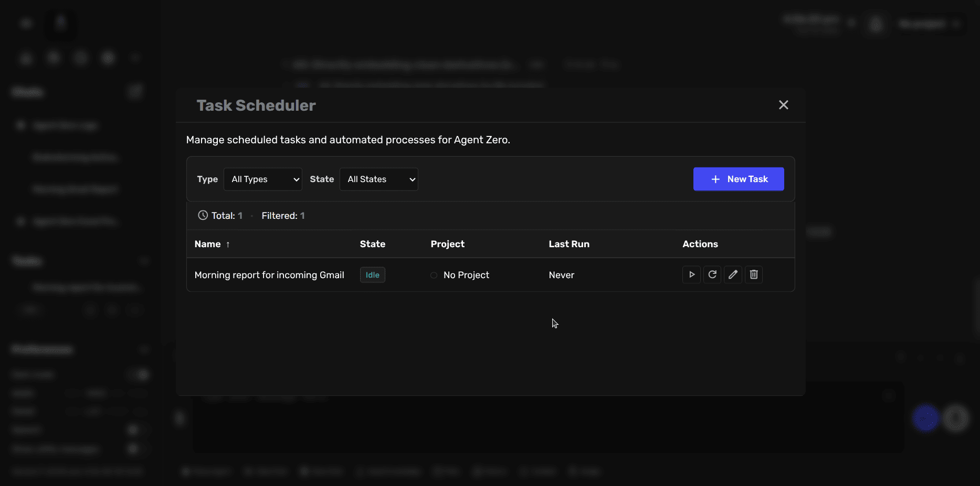
Task: Open the Type filter All Types dropdown
Action: point(262,179)
